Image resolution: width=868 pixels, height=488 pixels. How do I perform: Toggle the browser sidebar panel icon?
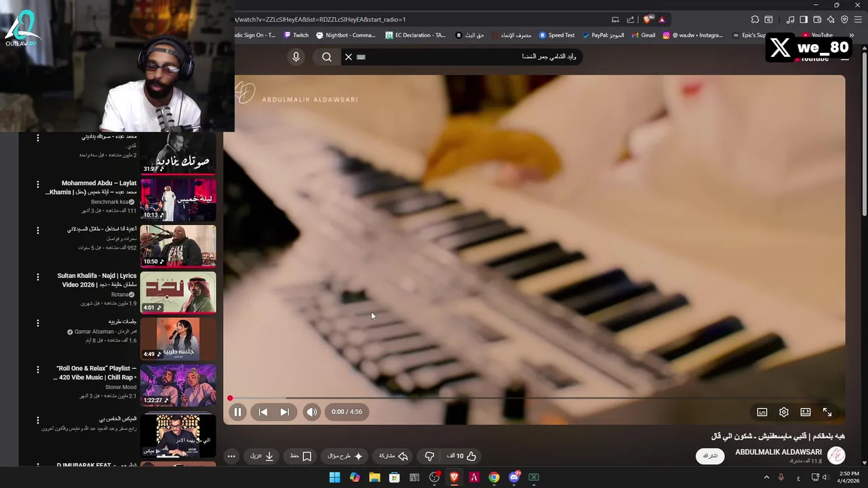tap(804, 20)
